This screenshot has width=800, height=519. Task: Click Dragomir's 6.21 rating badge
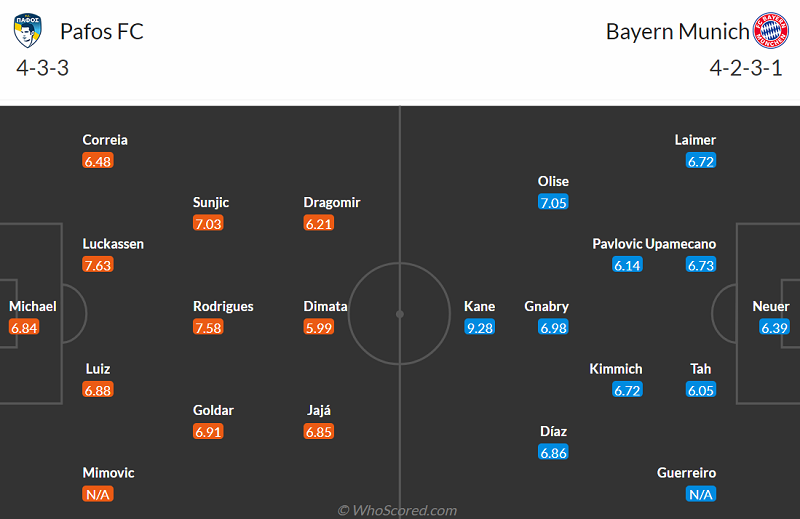(318, 223)
